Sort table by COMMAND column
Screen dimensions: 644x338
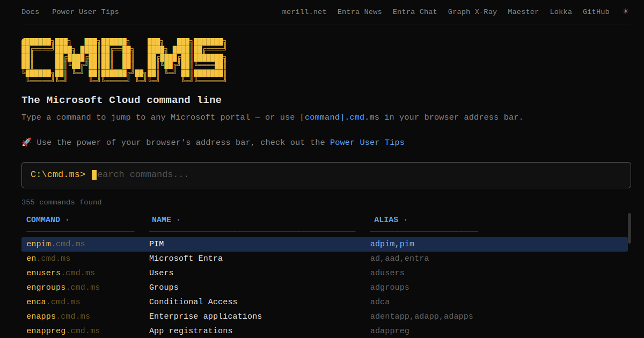tap(48, 220)
